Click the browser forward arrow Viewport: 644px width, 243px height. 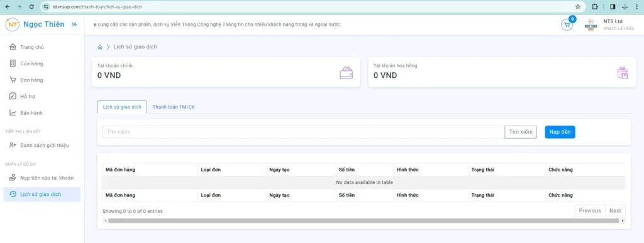[19, 6]
